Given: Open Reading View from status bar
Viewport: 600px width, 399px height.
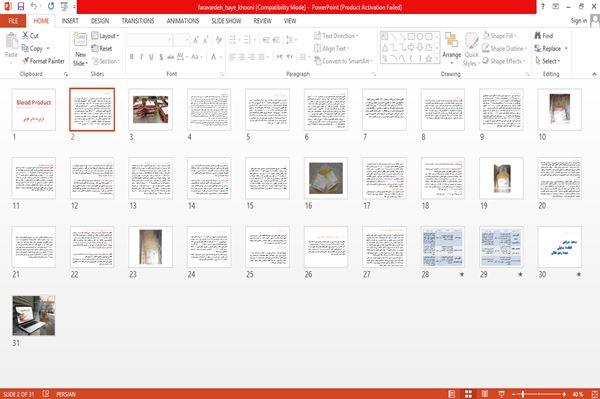Looking at the screenshot, I should (x=484, y=394).
